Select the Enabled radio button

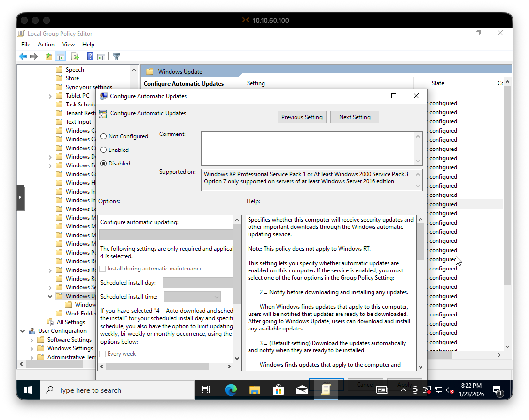[x=103, y=150]
